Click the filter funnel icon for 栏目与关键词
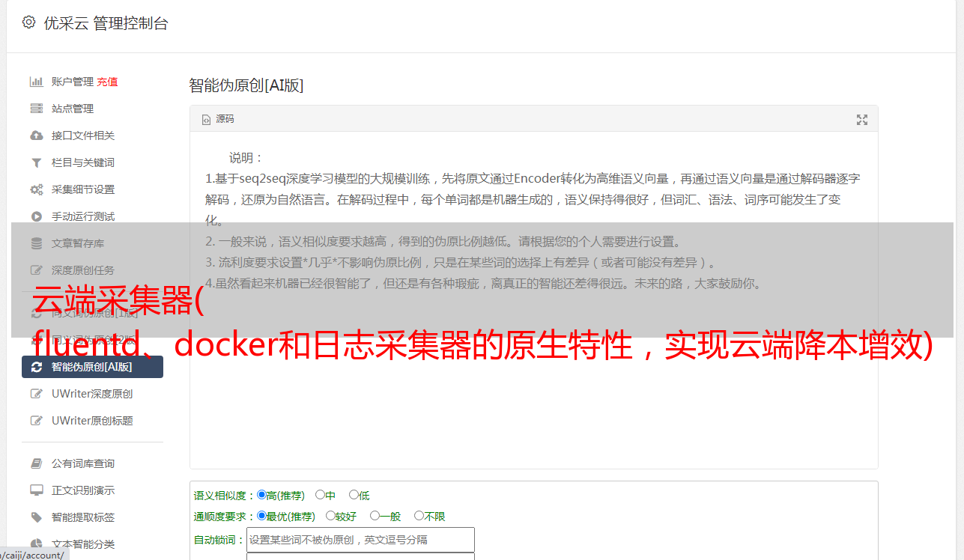The width and height of the screenshot is (964, 560). [36, 162]
